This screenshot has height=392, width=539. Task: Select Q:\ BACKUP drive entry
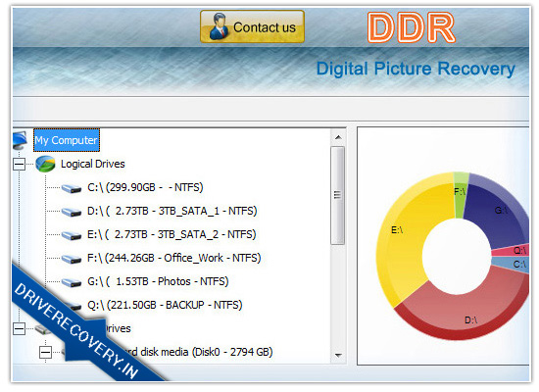[165, 305]
